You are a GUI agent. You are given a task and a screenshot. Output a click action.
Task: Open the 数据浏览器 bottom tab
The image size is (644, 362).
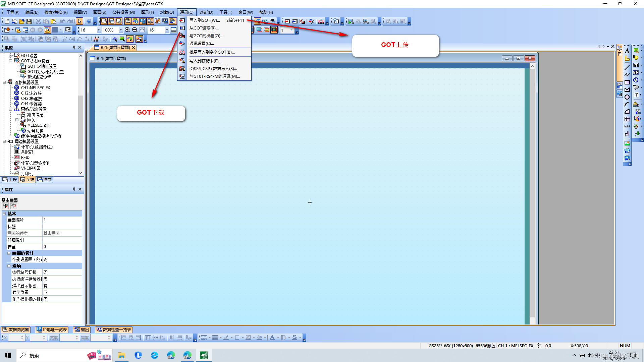point(16,330)
